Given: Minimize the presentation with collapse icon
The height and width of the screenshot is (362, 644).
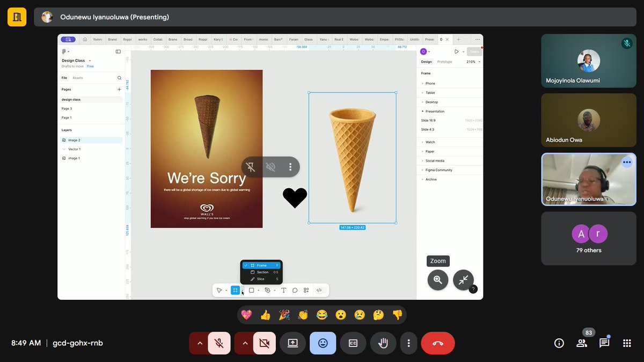Looking at the screenshot, I should coord(464,280).
